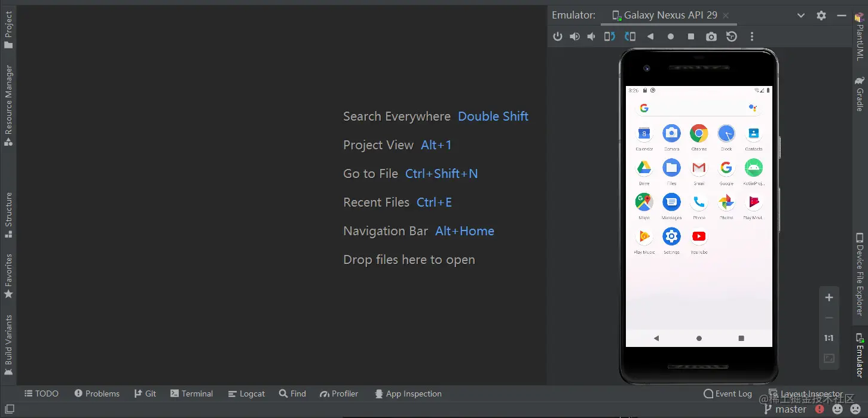Expand the emulator device selector dropdown

click(800, 16)
